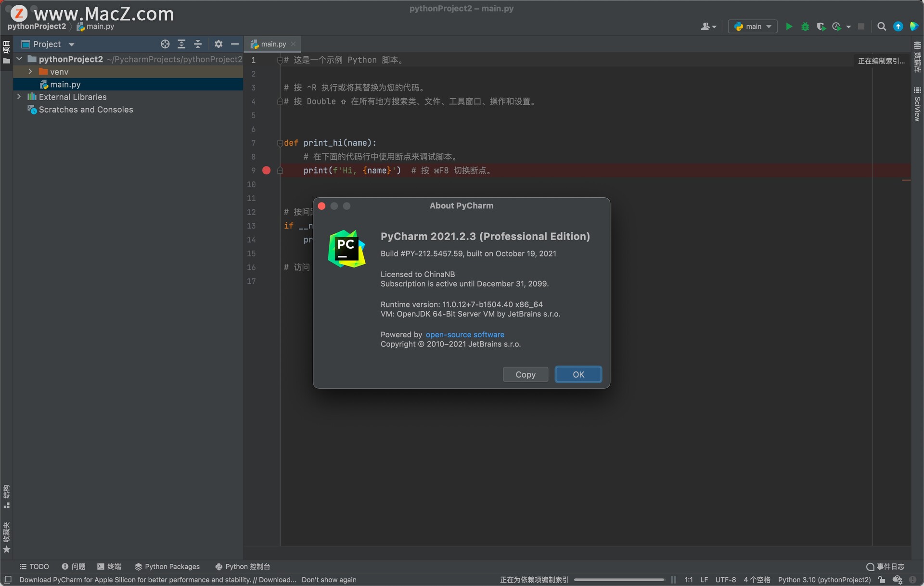
Task: Open the main run configuration dropdown
Action: tap(753, 26)
